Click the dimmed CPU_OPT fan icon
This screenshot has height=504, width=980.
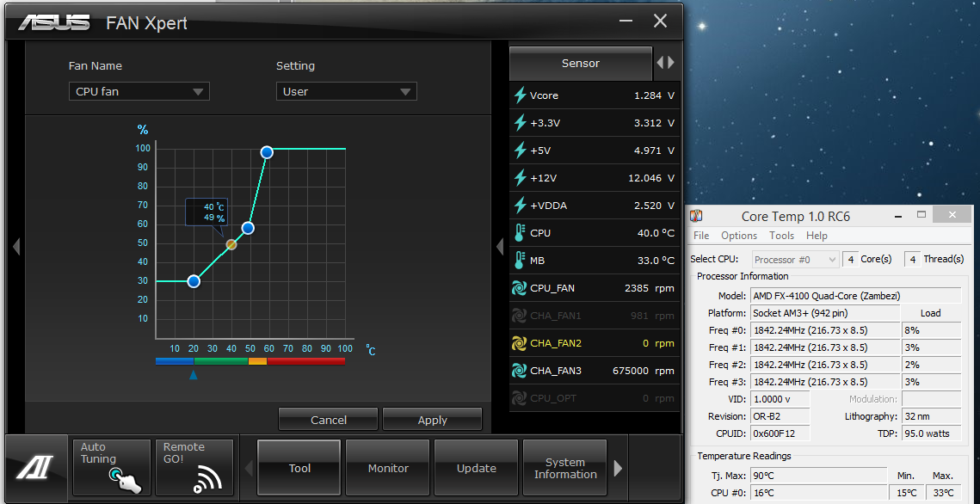coord(519,398)
